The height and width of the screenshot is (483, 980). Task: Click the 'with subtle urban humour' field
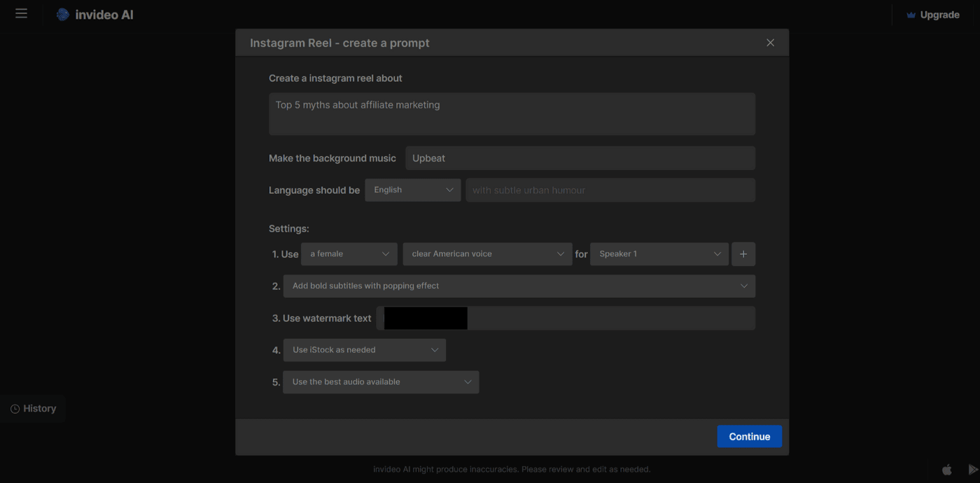coord(610,190)
